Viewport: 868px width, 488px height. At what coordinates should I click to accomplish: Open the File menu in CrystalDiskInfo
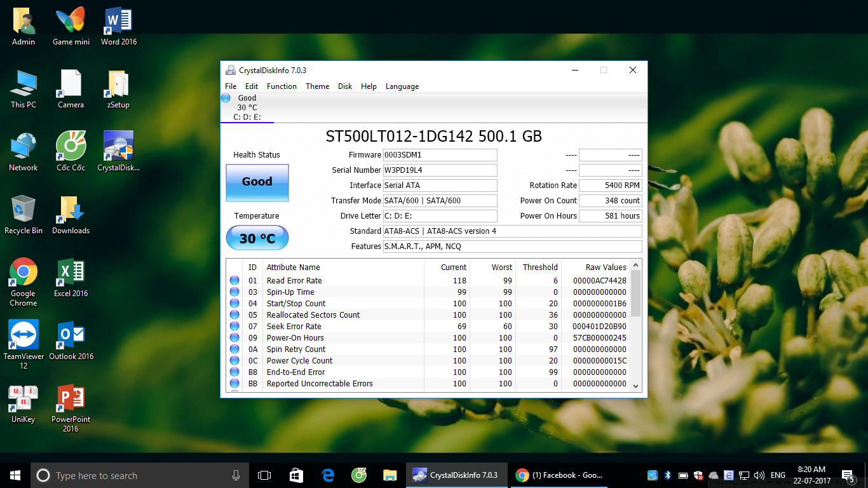pos(231,86)
